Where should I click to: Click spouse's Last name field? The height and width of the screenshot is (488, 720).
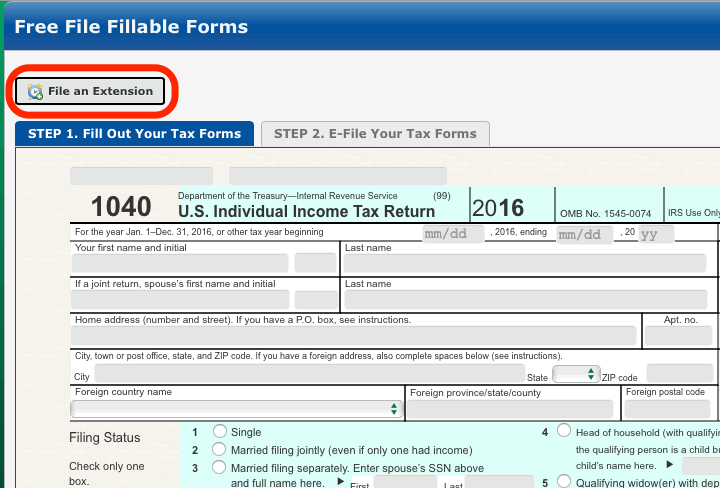526,300
